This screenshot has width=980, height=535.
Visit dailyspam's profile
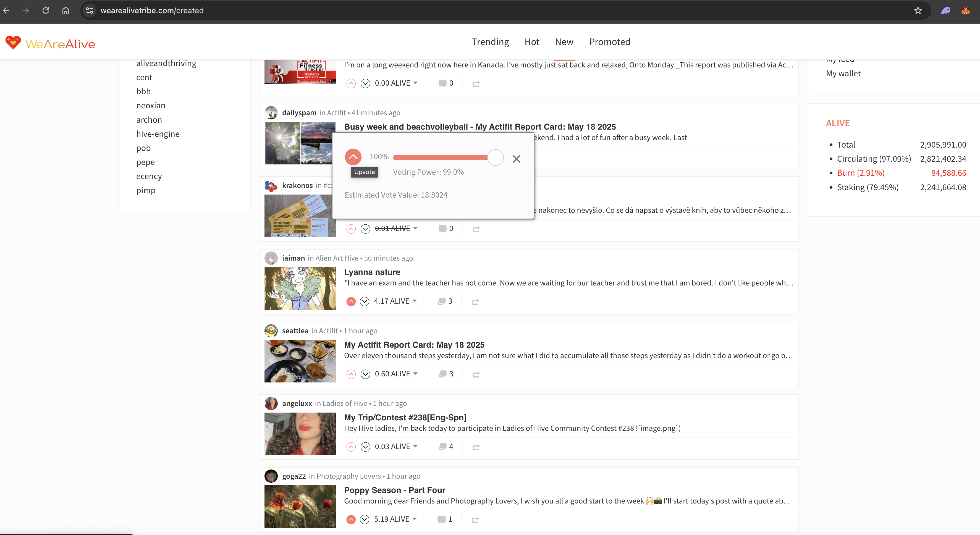pyautogui.click(x=299, y=113)
